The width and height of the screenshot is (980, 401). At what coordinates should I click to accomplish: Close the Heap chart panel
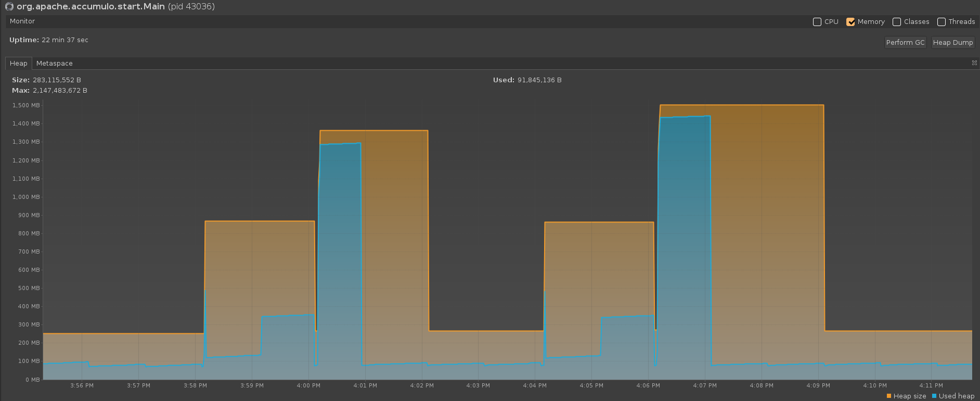coord(974,63)
